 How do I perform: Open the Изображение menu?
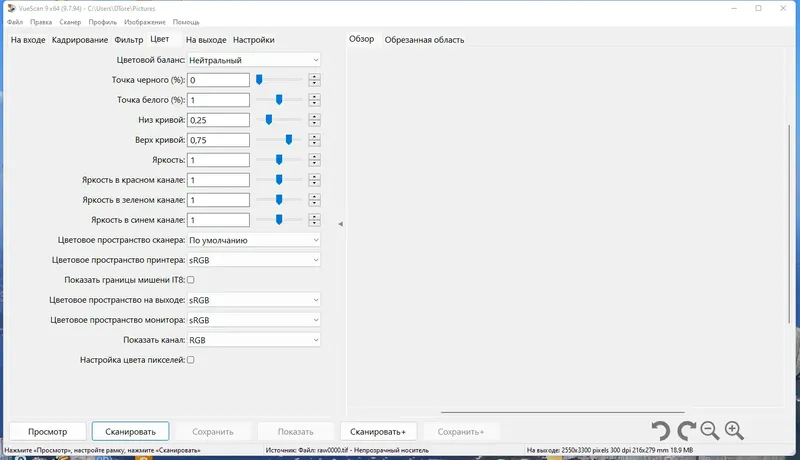pyautogui.click(x=145, y=22)
